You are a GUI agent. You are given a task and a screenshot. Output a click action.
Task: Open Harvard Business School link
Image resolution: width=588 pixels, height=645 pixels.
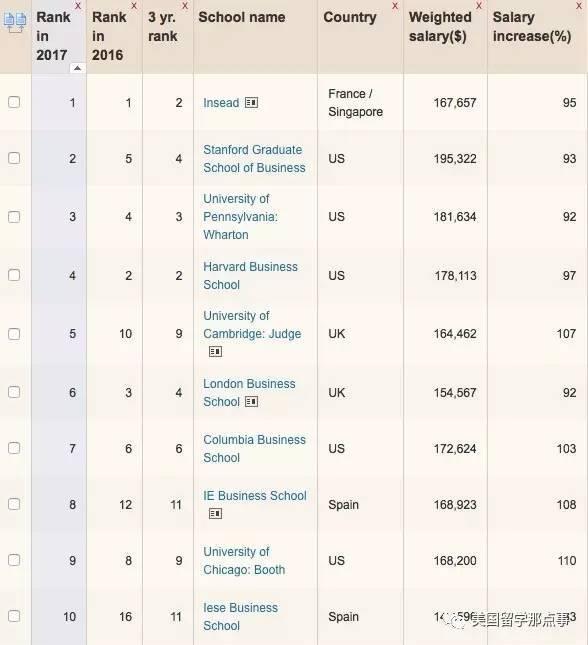tap(250, 276)
